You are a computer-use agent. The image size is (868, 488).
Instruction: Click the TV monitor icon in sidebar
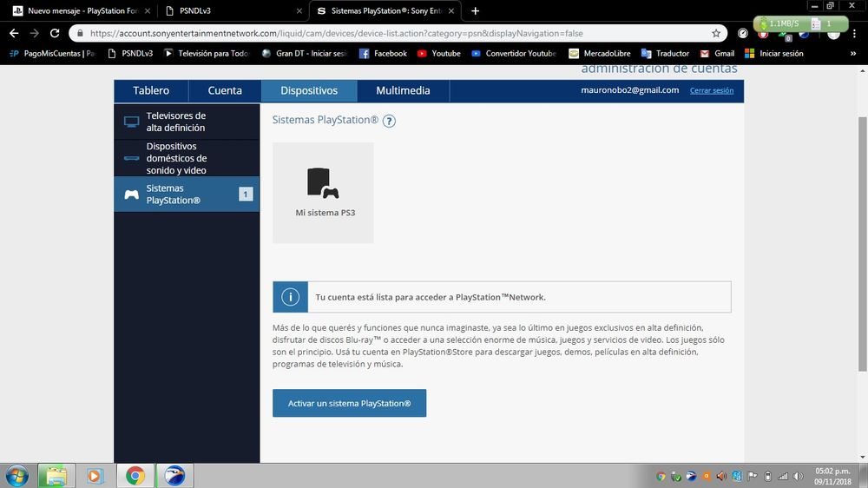click(x=132, y=122)
